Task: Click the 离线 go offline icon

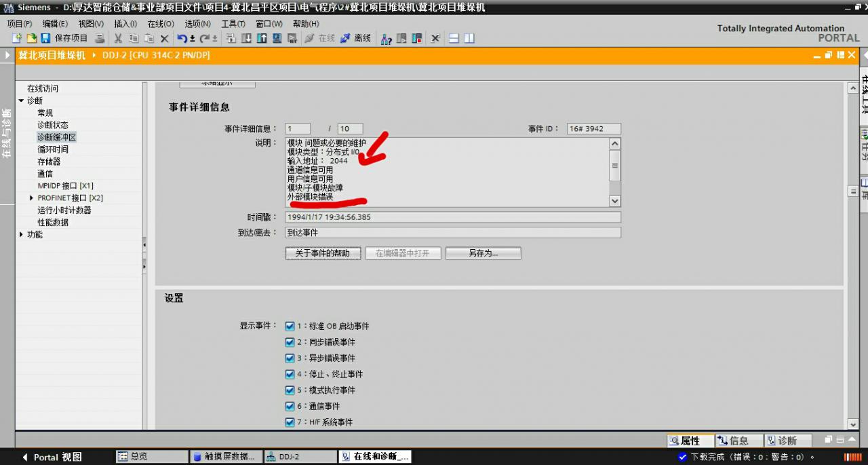Action: point(354,39)
